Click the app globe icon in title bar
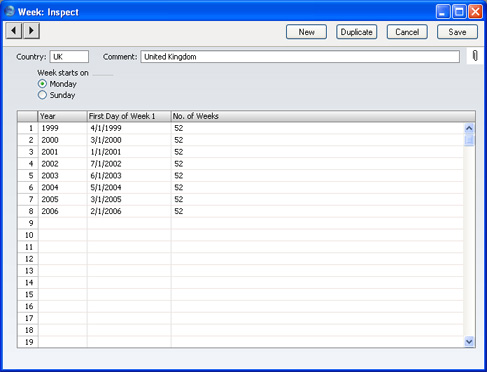The width and height of the screenshot is (487, 372). (x=9, y=11)
